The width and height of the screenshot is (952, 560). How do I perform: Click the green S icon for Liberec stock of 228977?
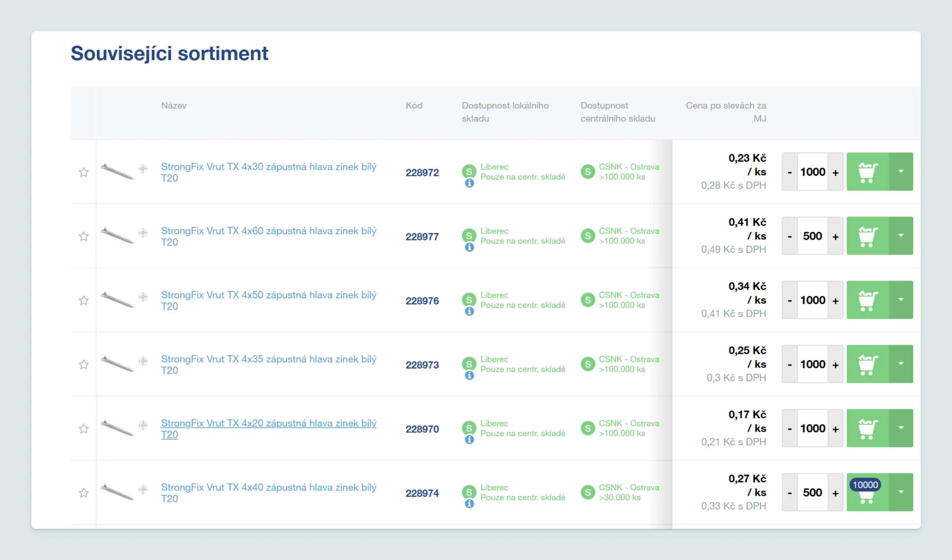(x=469, y=236)
